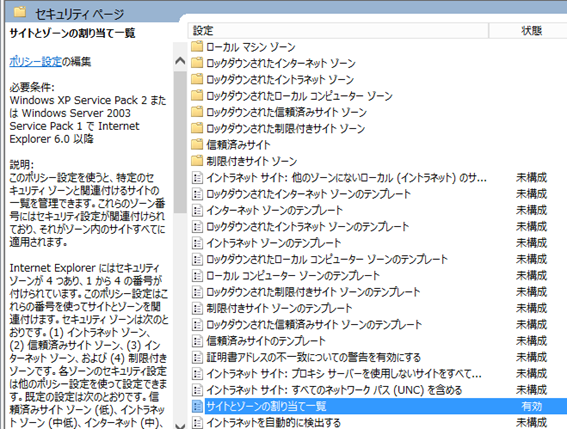The height and width of the screenshot is (429, 567).
Task: Click the policy icon for インターネット ゾーンのテンプレート
Action: [x=197, y=210]
